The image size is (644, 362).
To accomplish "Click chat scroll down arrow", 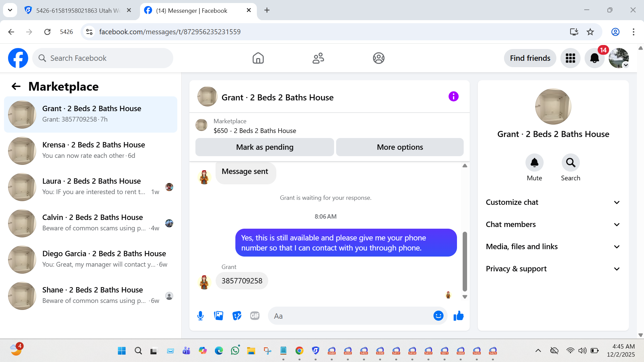I will (465, 297).
